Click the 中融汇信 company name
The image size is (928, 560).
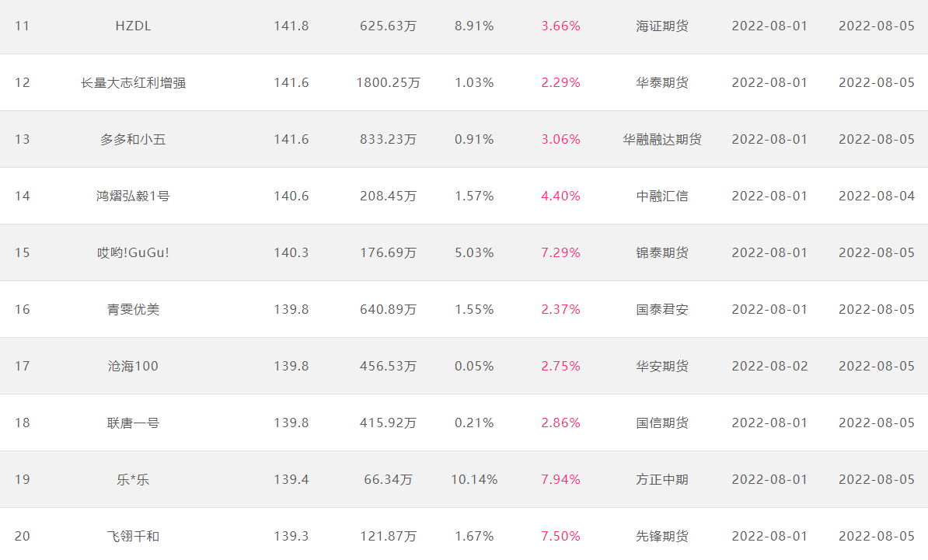pos(662,196)
